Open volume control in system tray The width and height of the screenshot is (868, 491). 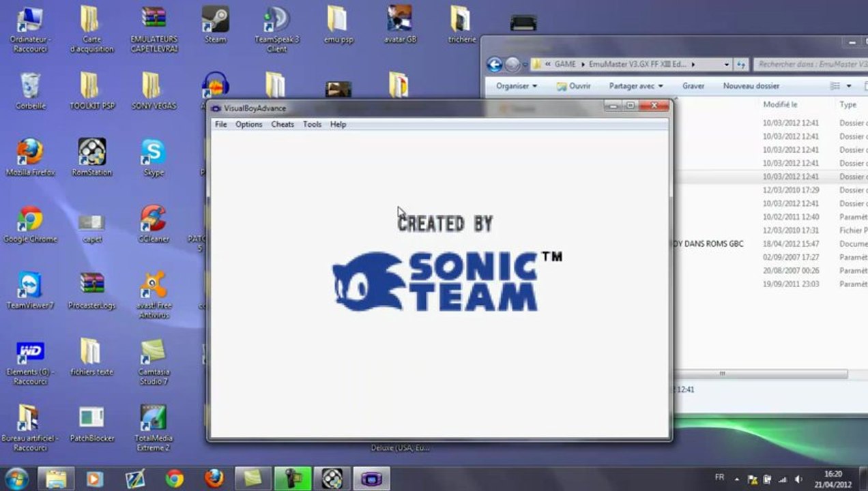(798, 479)
